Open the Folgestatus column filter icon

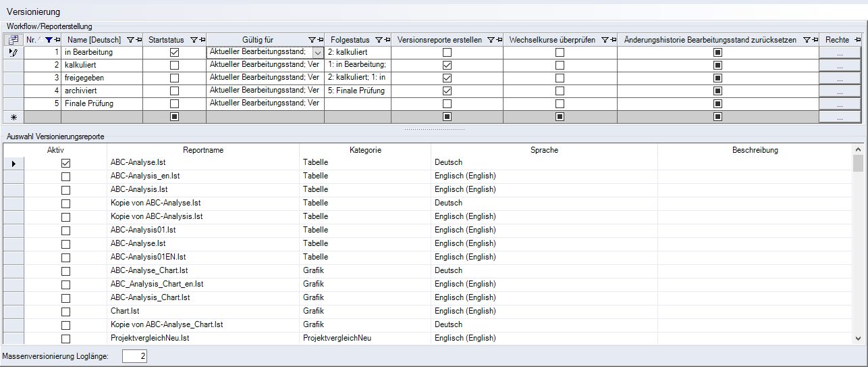pyautogui.click(x=379, y=40)
